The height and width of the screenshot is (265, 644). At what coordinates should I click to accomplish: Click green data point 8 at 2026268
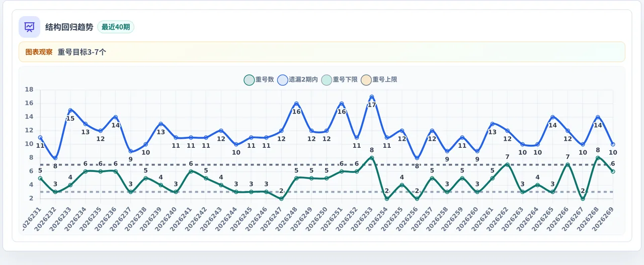tap(598, 158)
